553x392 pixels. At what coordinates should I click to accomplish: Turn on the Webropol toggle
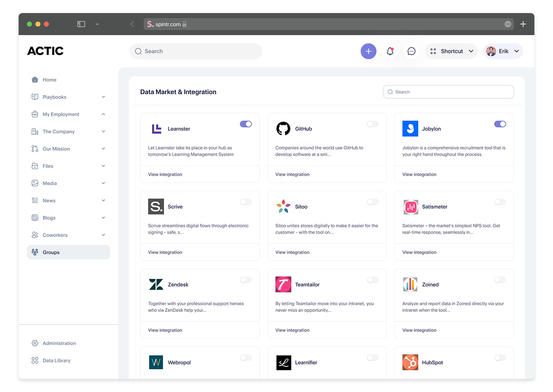pos(246,358)
